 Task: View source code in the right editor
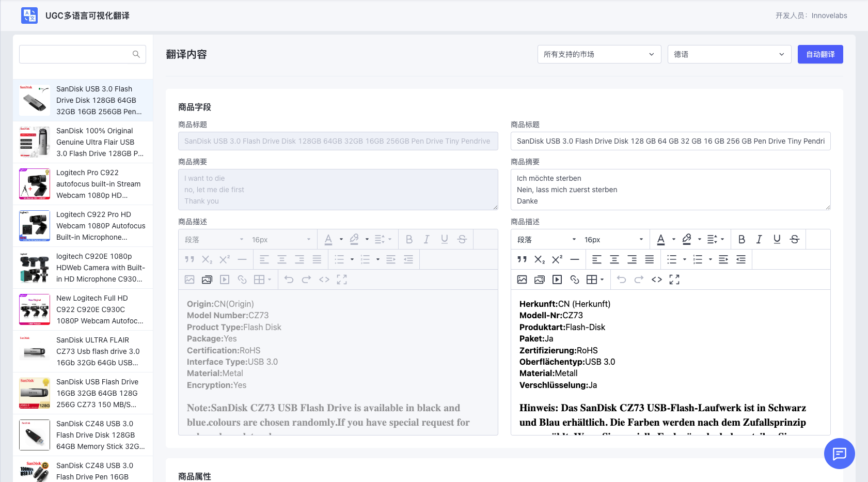coord(657,279)
